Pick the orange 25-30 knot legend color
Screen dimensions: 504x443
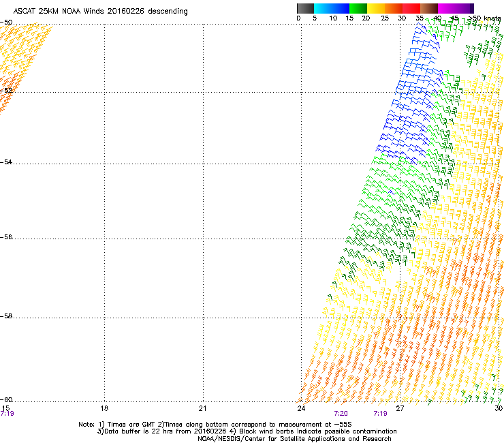[394, 8]
